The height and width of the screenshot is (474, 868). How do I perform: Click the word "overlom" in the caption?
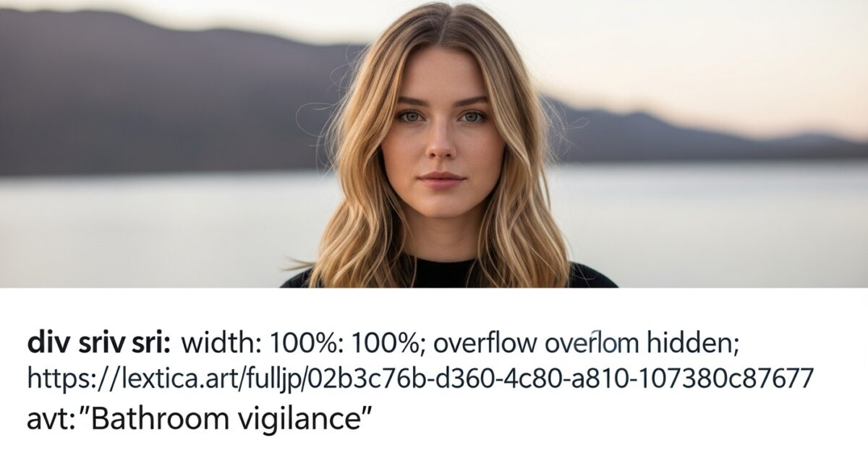[x=588, y=343]
